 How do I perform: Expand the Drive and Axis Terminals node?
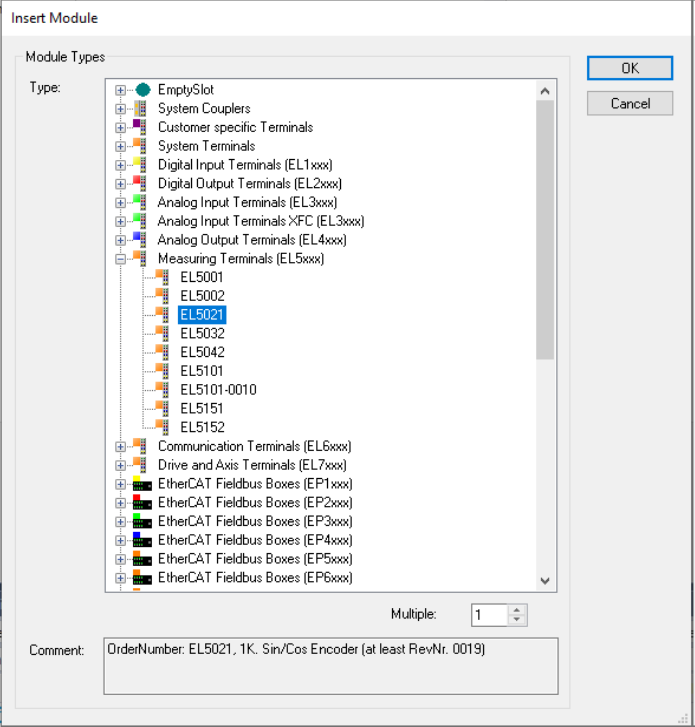pyautogui.click(x=121, y=465)
